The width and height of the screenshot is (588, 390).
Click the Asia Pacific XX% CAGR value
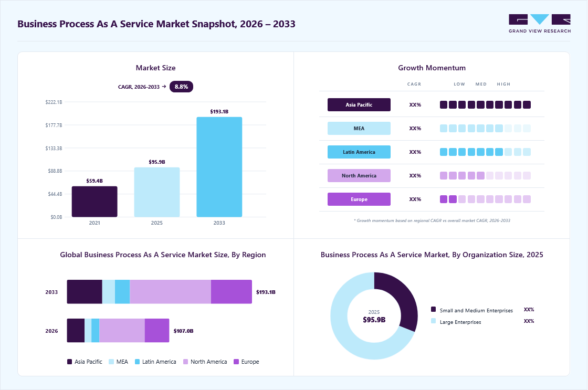point(415,105)
